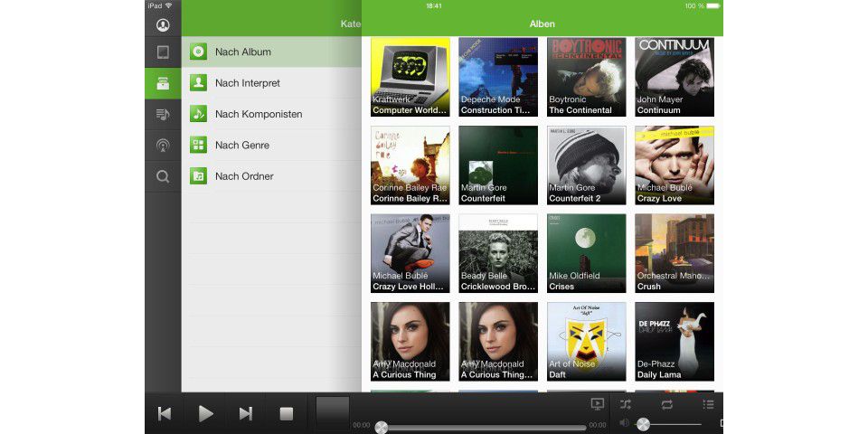This screenshot has width=868, height=434.
Task: Open the user profile icon in the sidebar
Action: [163, 25]
